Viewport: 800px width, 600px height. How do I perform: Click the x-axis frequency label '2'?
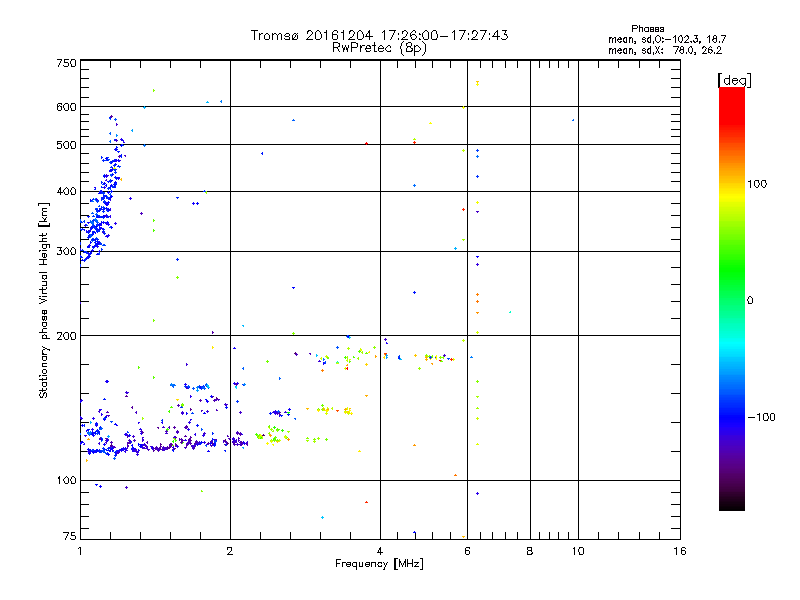[230, 551]
